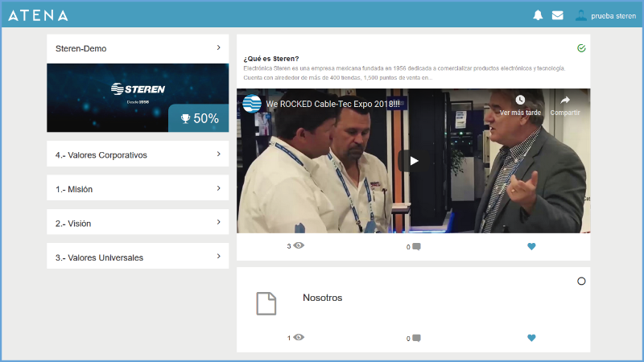Like the Nosotros card heart
644x362 pixels.
(x=531, y=338)
